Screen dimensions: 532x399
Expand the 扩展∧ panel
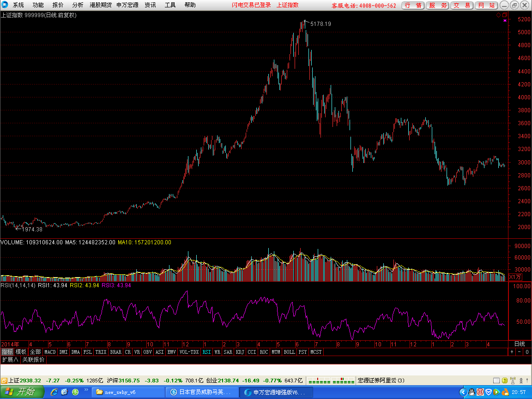[x=10, y=360]
